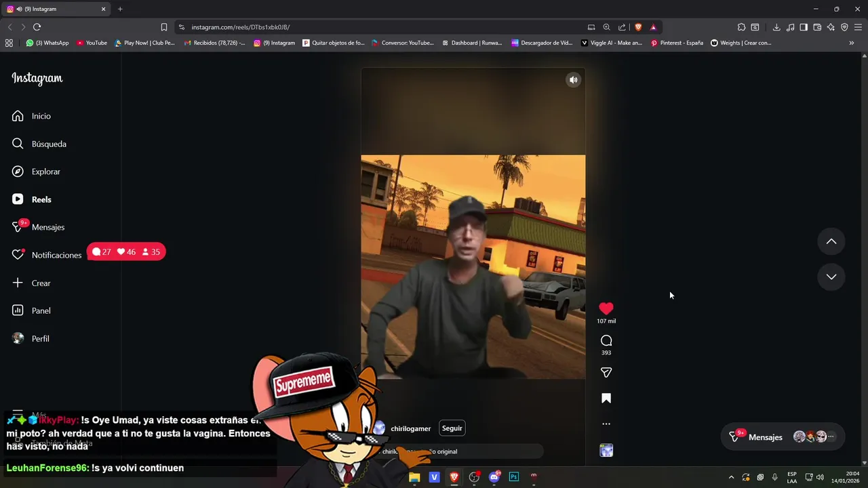
Task: Open site info icon before URL
Action: tap(181, 27)
